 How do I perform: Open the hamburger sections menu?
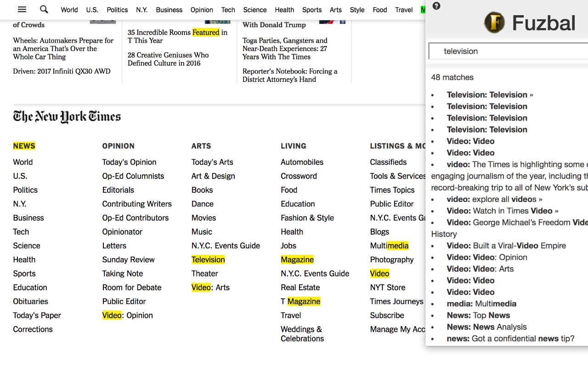click(22, 9)
